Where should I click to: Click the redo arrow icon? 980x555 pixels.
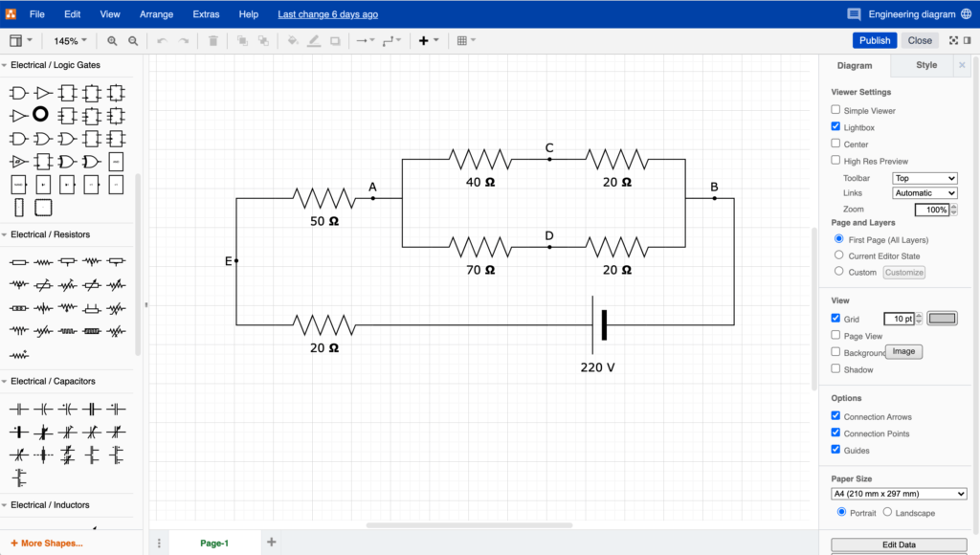point(183,40)
